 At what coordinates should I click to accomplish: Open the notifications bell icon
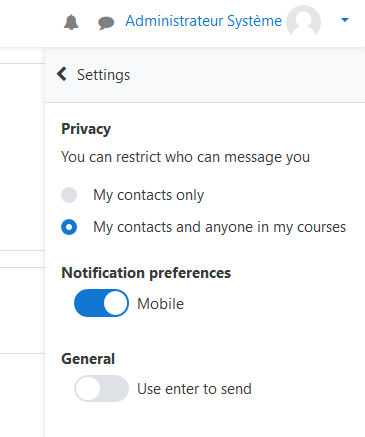(x=71, y=22)
